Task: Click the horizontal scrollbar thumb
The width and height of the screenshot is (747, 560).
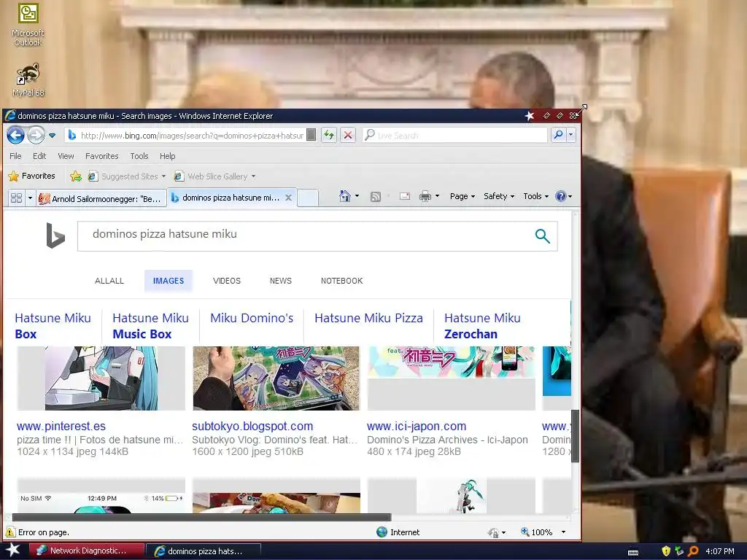Action: tap(201, 517)
